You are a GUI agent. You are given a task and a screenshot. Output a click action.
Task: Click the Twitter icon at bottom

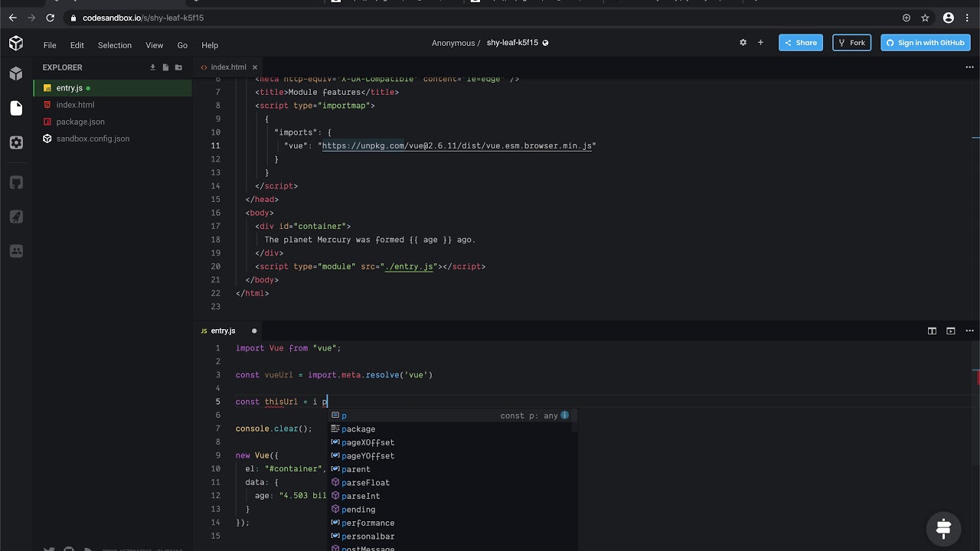(x=49, y=548)
